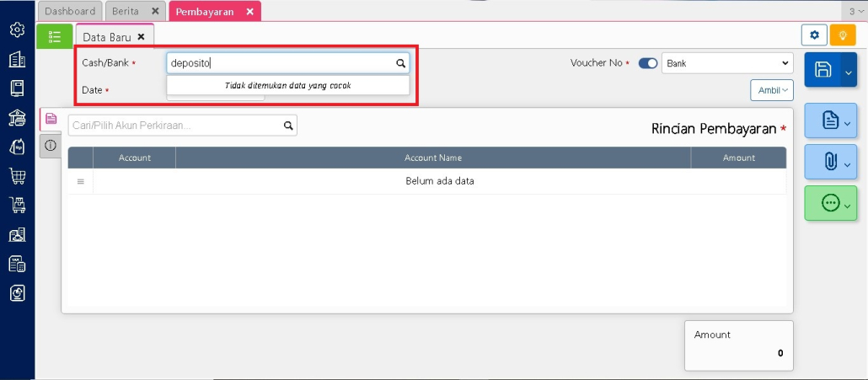Click the Account Name column header
Image resolution: width=868 pixels, height=380 pixels.
(x=433, y=158)
